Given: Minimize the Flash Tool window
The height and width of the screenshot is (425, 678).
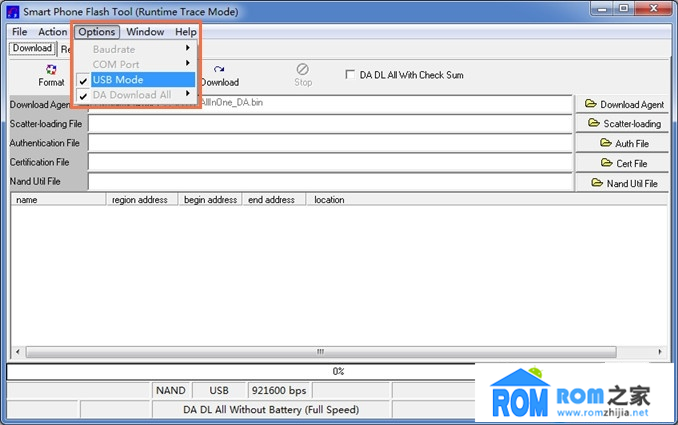Looking at the screenshot, I should click(x=602, y=9).
